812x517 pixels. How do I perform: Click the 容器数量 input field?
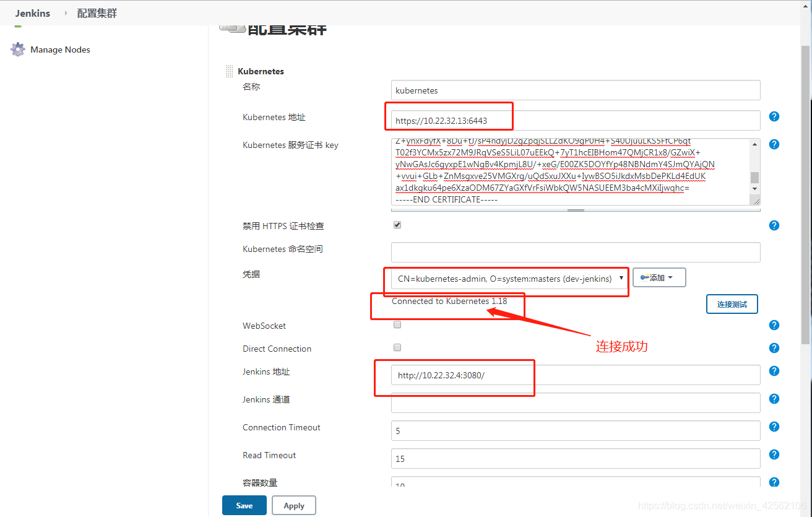(x=576, y=482)
